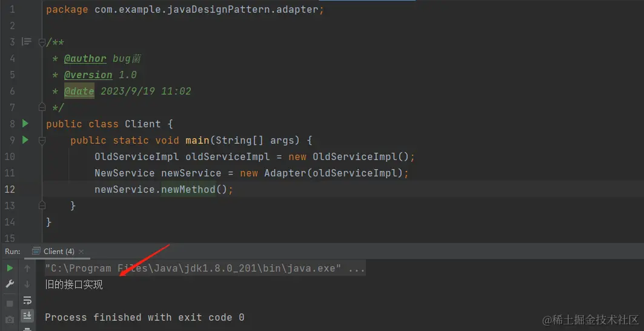Open run configuration wrench settings
Viewport: 644px width, 331px height.
10,284
